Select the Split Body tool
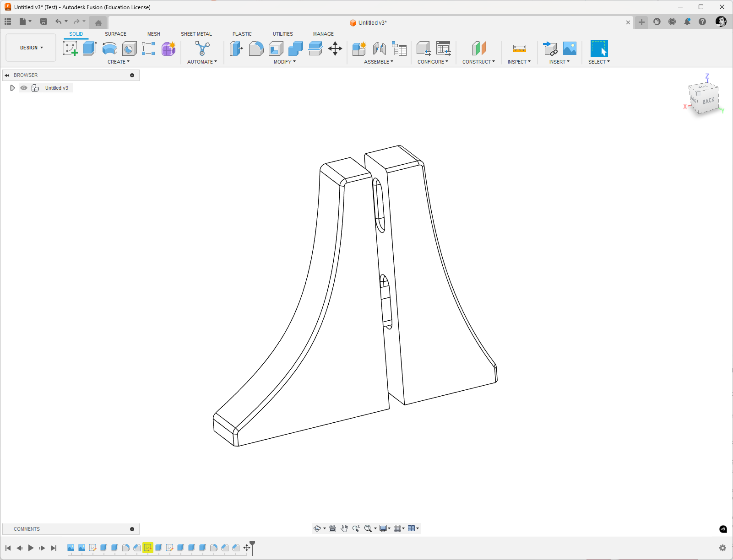Screen dimensions: 733x560 point(315,48)
